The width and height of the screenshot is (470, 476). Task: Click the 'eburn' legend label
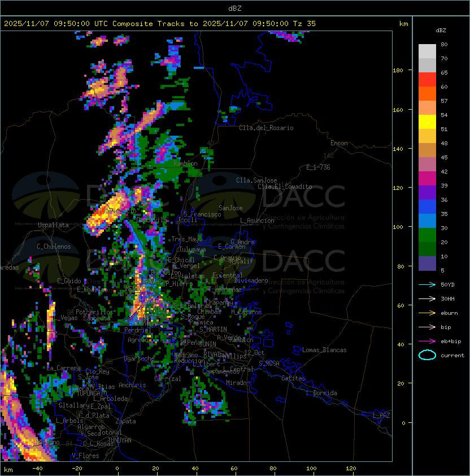(x=449, y=313)
